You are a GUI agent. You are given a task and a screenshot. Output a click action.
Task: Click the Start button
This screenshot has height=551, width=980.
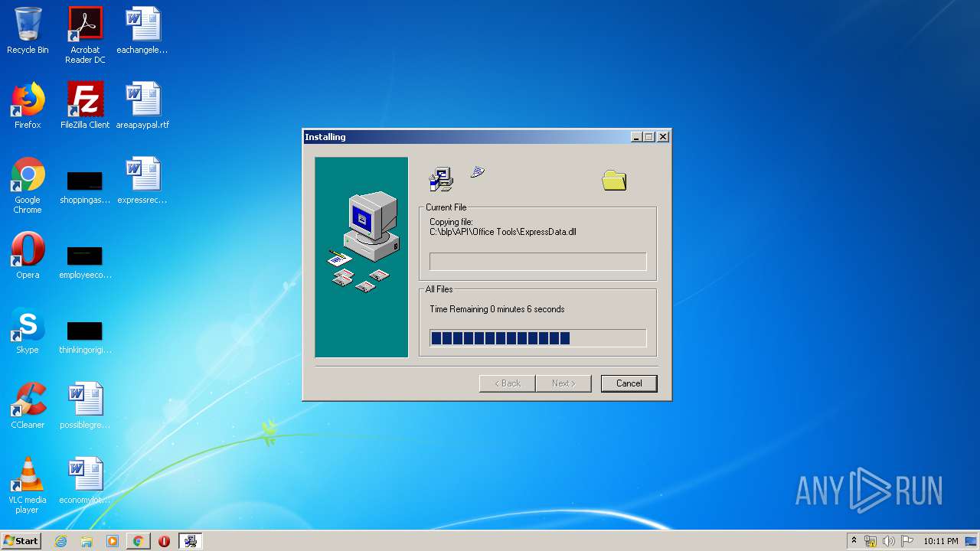[21, 541]
